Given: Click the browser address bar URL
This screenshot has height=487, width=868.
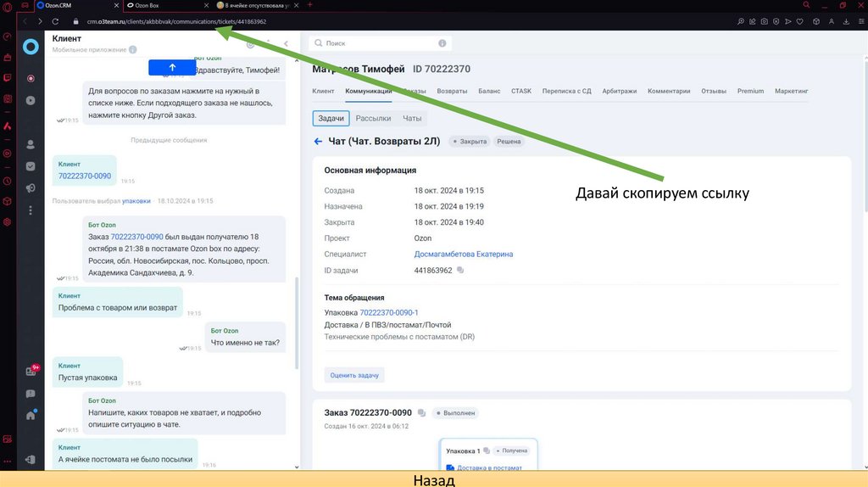Looking at the screenshot, I should tap(176, 21).
